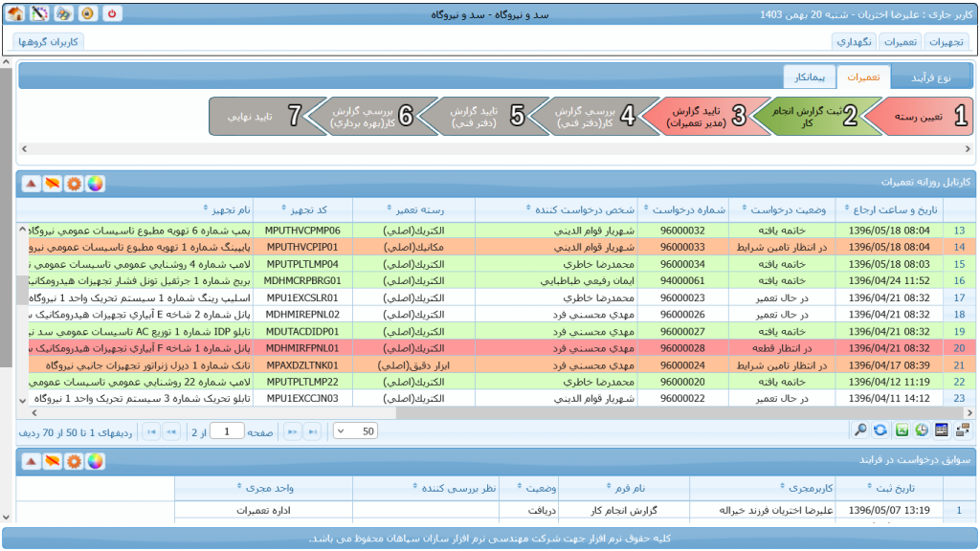Click the home icon in top toolbar
This screenshot has width=980, height=551.
[15, 13]
